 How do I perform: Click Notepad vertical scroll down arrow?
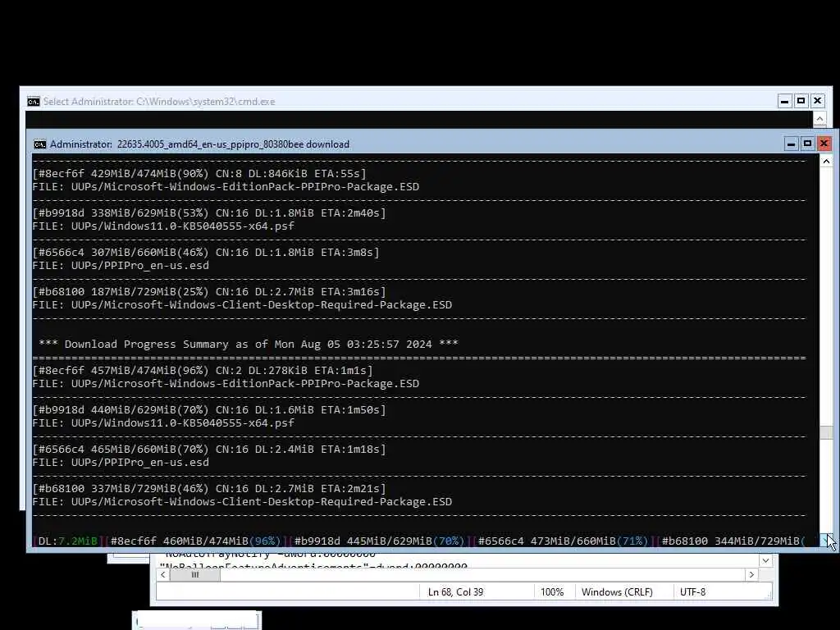tap(765, 560)
